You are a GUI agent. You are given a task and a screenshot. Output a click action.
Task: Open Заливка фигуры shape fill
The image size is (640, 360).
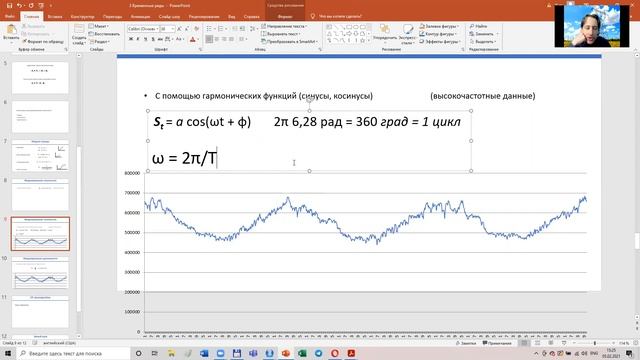click(x=440, y=26)
